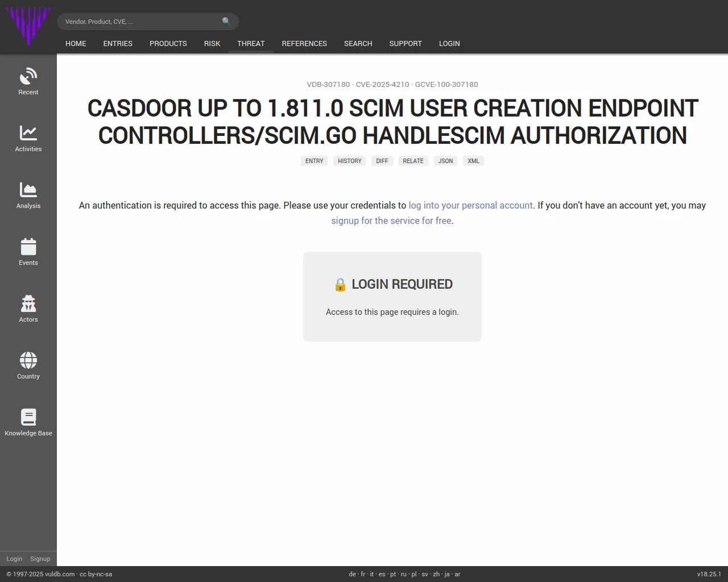
Task: Switch to the HISTORY view tab
Action: 350,161
